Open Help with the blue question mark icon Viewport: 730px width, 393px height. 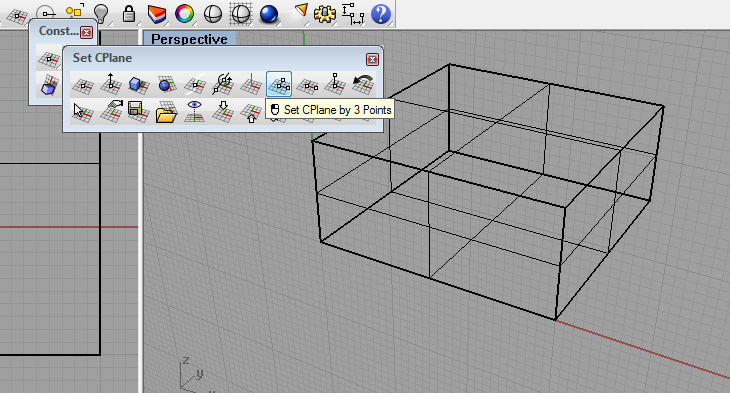(381, 14)
